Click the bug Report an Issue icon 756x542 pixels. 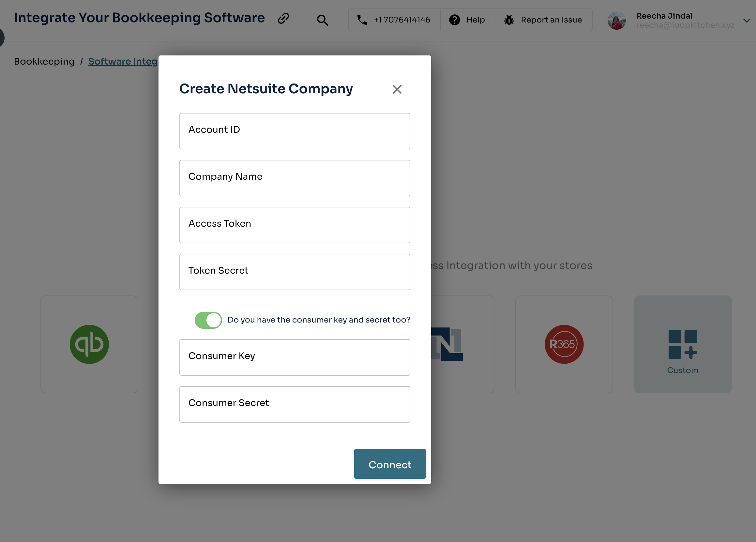(509, 20)
